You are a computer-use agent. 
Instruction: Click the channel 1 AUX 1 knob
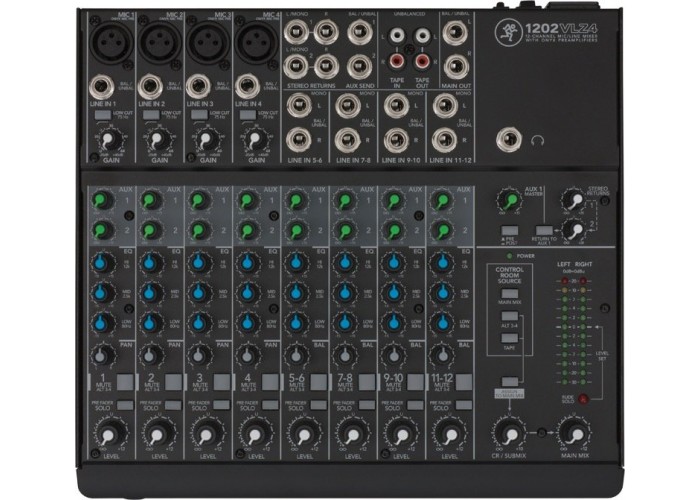(x=102, y=200)
